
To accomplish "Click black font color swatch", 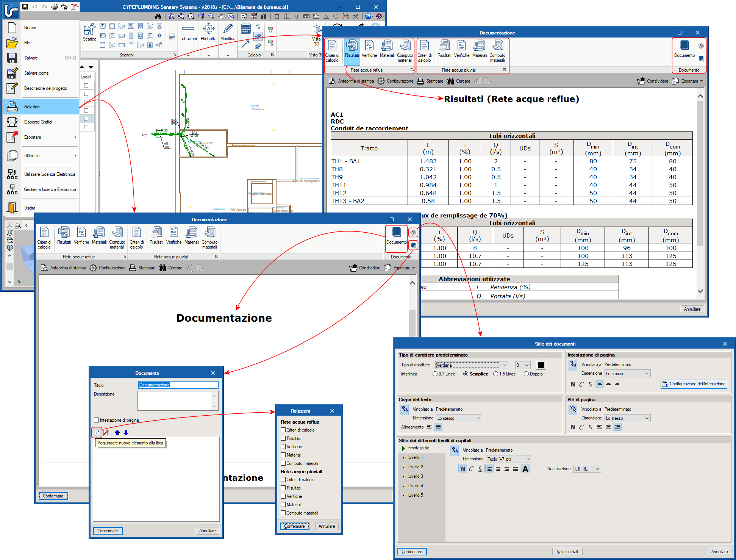I will coord(541,365).
